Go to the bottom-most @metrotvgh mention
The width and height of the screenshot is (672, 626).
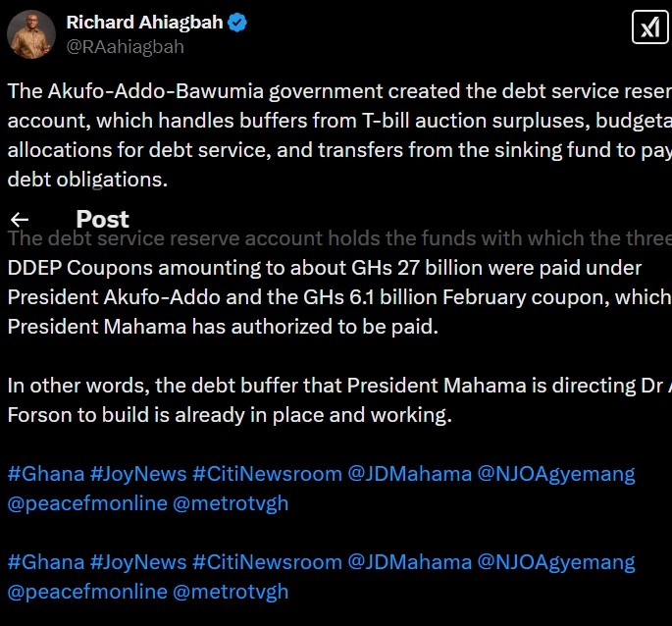tap(231, 593)
